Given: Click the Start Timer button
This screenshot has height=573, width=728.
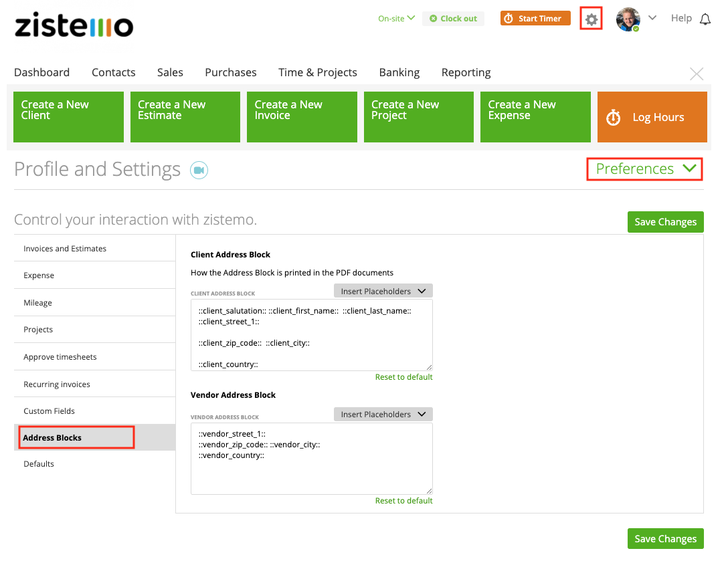Looking at the screenshot, I should click(x=535, y=19).
